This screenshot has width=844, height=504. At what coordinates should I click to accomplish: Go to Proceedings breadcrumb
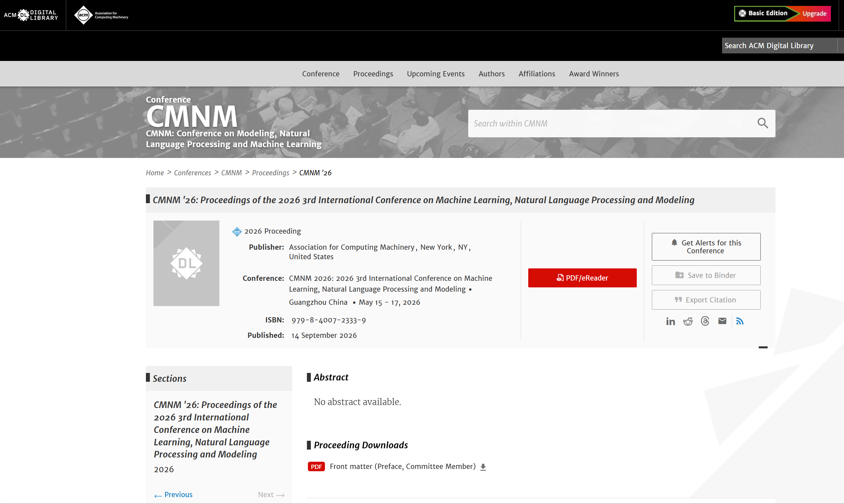[271, 172]
